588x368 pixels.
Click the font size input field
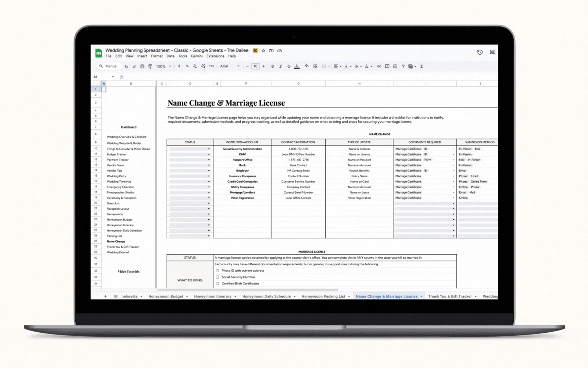255,67
